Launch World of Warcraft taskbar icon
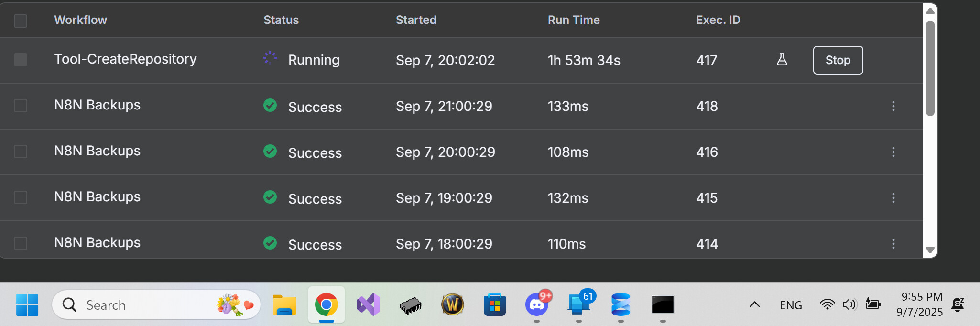The image size is (980, 326). click(452, 304)
